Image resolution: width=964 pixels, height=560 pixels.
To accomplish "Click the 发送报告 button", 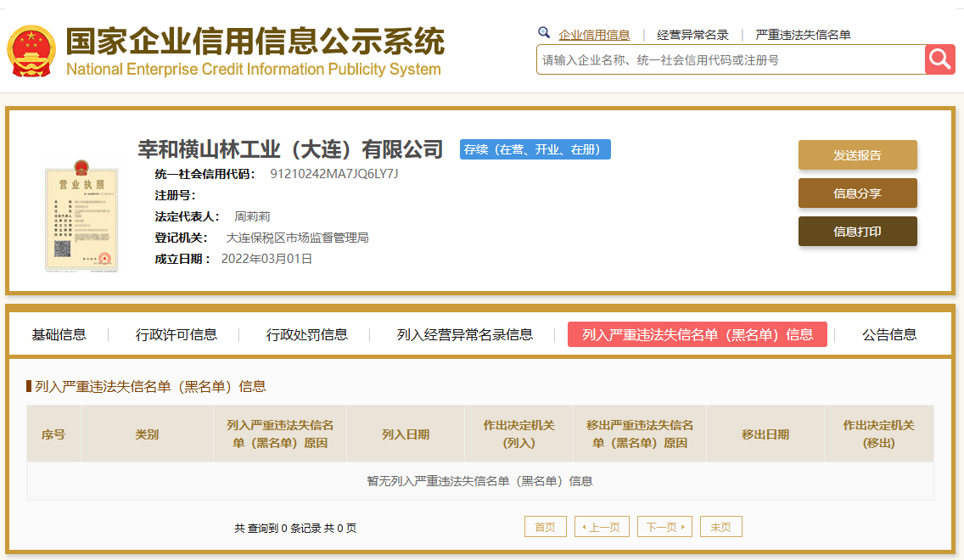I will pyautogui.click(x=858, y=155).
